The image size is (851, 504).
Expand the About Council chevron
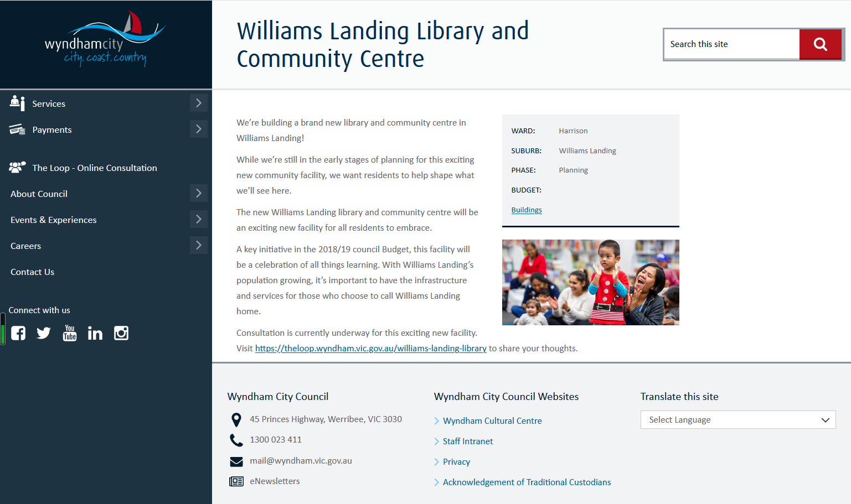[x=199, y=193]
